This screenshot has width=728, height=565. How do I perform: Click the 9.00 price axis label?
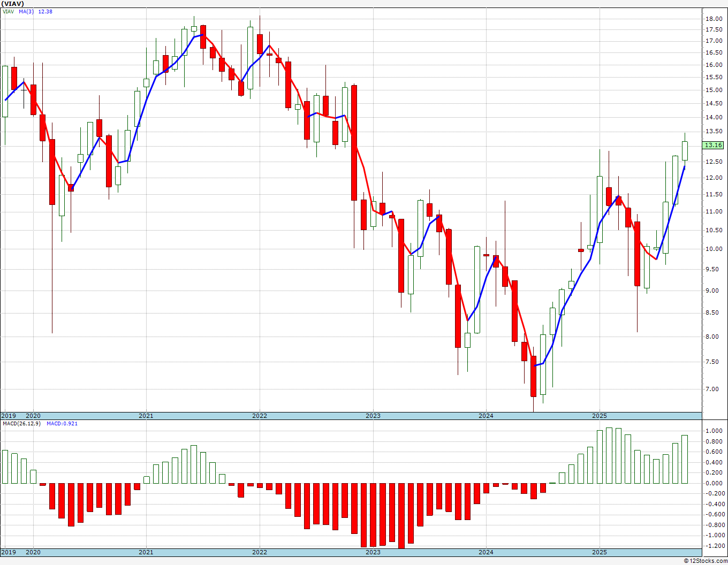713,291
